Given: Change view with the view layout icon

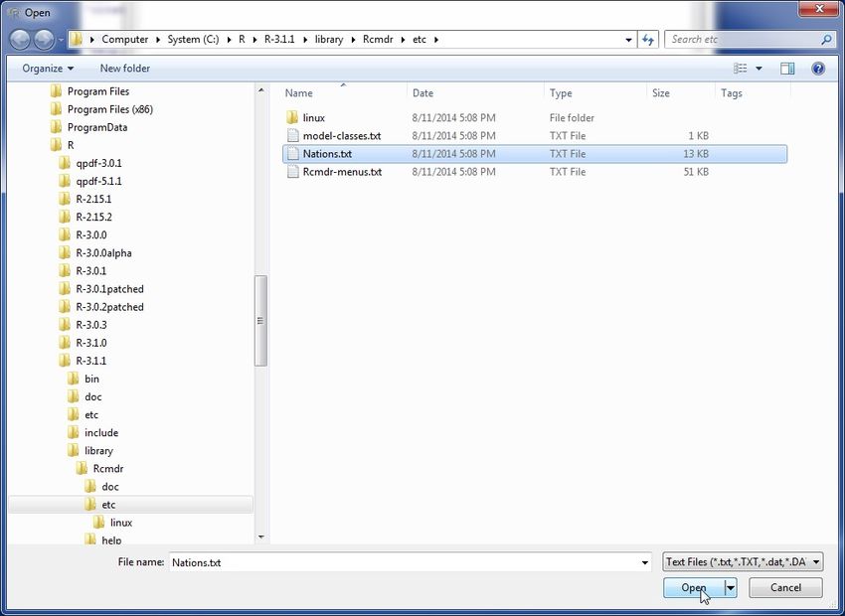Looking at the screenshot, I should point(741,69).
